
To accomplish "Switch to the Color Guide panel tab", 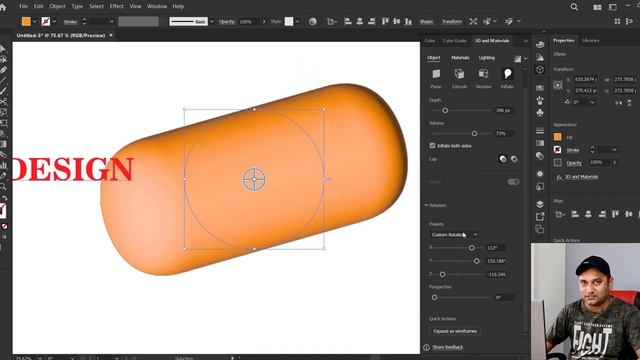I will pos(454,41).
